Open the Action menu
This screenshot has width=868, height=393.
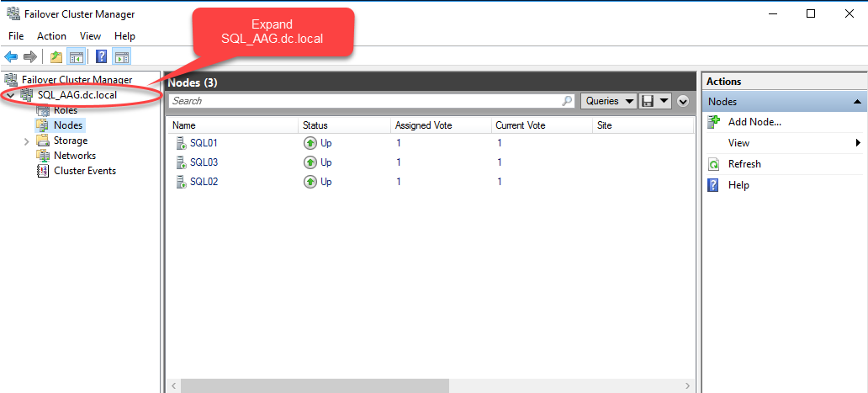(x=51, y=36)
